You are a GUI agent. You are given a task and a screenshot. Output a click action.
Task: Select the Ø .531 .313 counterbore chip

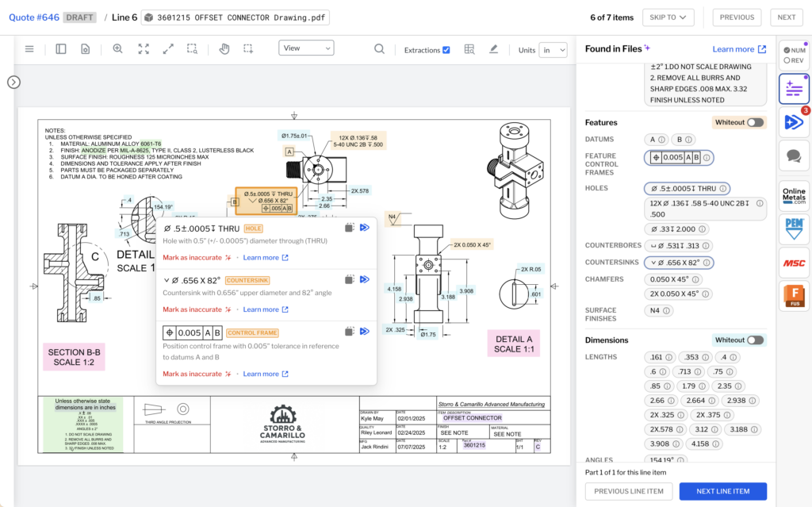click(x=679, y=246)
